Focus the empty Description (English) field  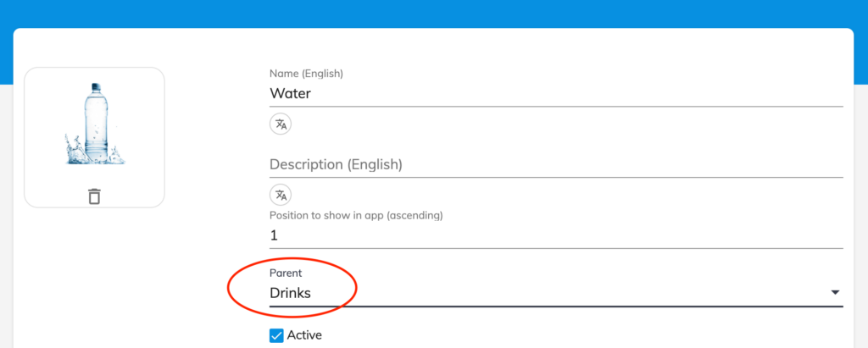[556, 165]
